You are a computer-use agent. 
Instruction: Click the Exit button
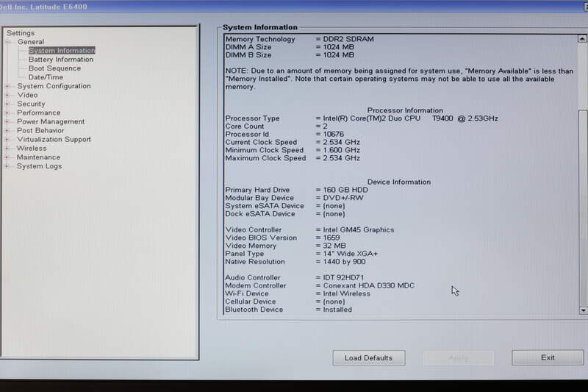[x=547, y=357]
